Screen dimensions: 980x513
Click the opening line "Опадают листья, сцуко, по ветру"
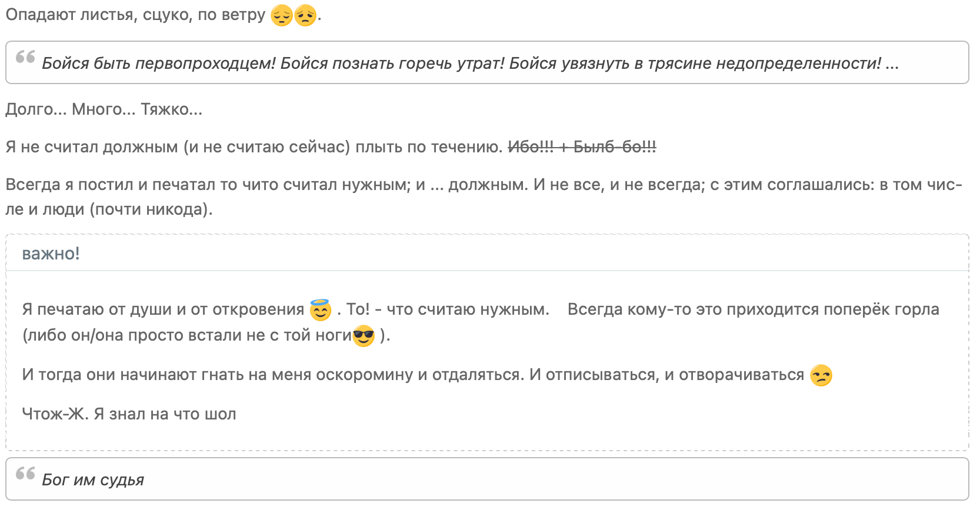pyautogui.click(x=135, y=15)
